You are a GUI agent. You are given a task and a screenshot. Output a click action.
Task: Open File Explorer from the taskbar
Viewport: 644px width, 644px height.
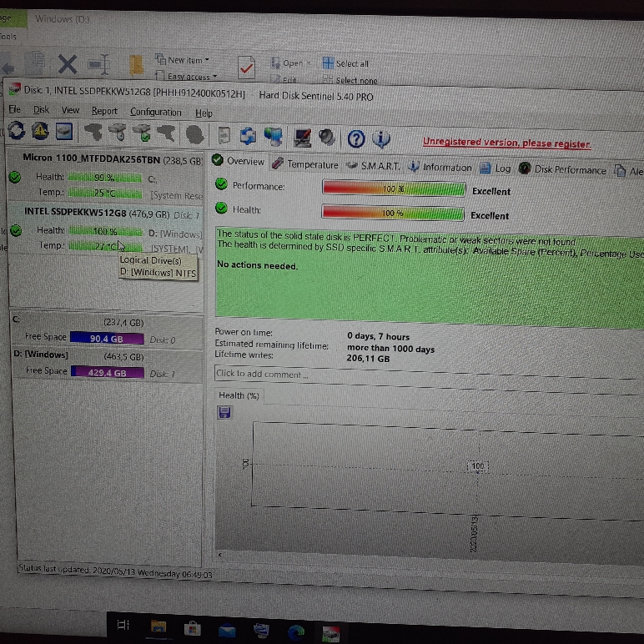158,627
